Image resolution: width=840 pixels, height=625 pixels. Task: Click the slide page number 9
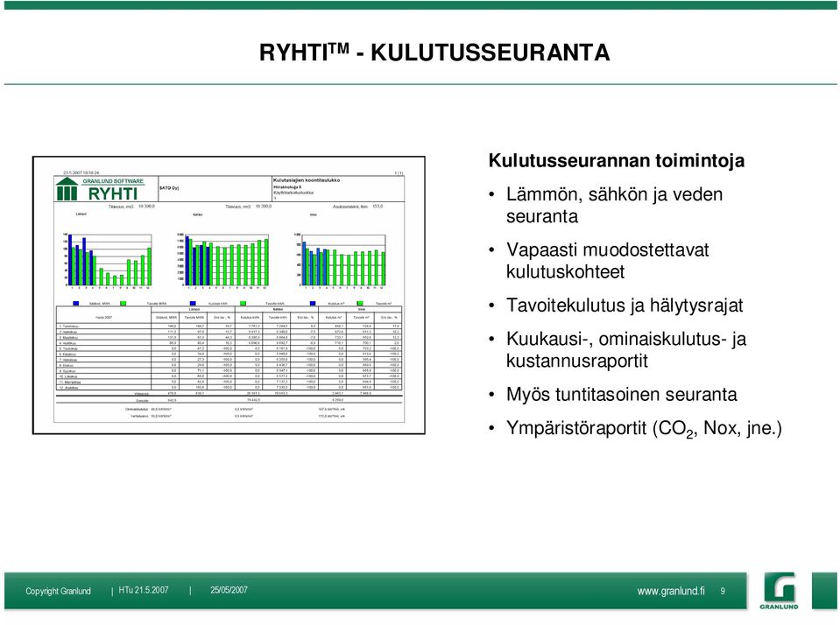click(x=723, y=591)
